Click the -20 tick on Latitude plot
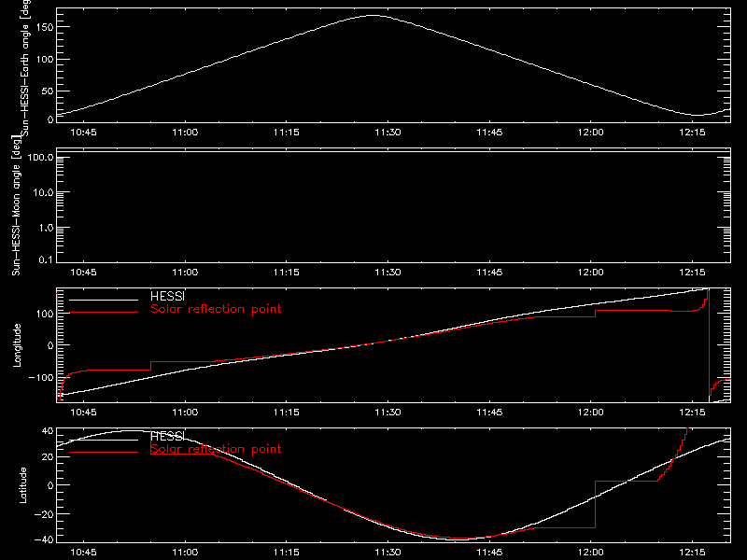747x560 pixels. click(x=44, y=514)
